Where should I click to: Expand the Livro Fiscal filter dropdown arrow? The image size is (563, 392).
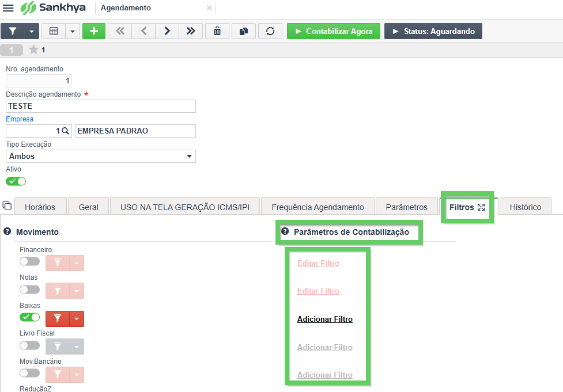tap(77, 347)
